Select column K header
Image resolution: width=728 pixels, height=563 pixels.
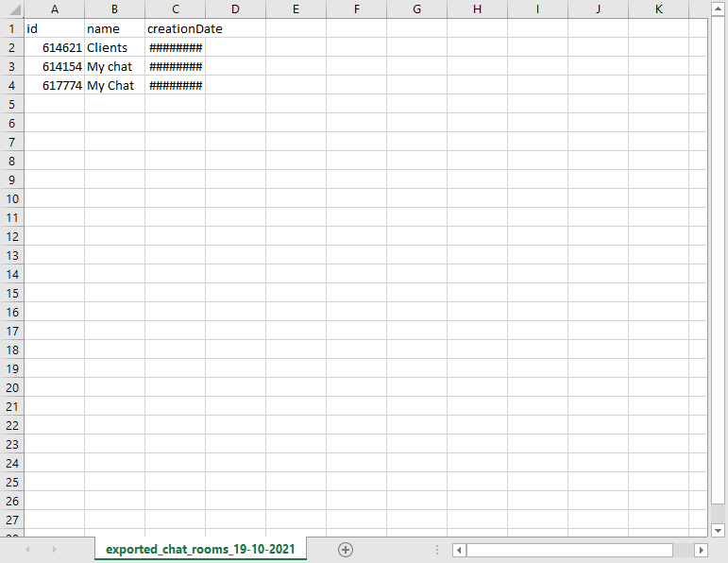coord(658,9)
